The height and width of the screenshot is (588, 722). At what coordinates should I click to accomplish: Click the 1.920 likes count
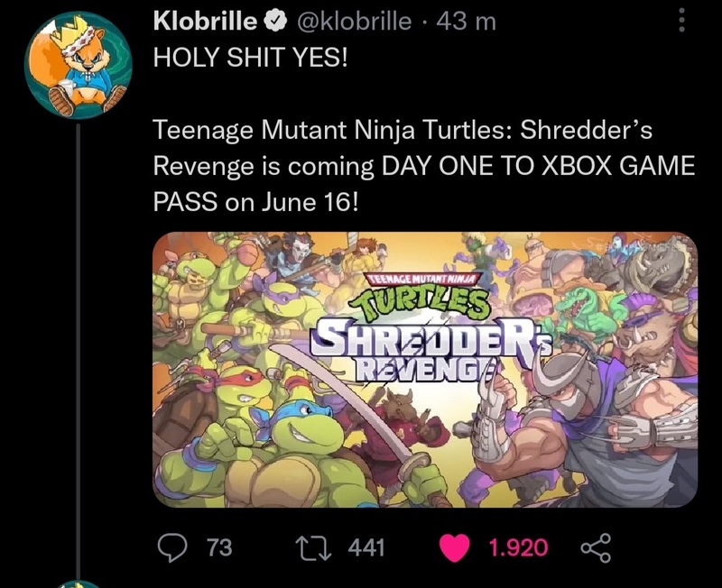pos(517,547)
